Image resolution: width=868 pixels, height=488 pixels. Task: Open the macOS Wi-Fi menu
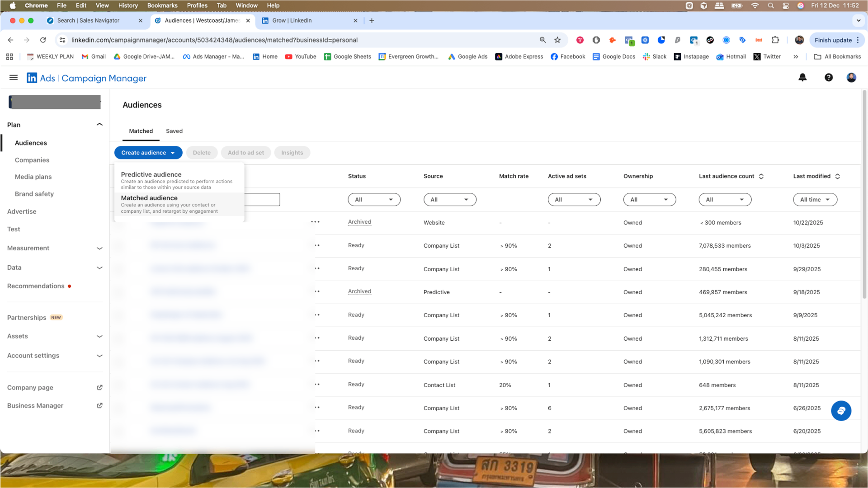click(755, 5)
